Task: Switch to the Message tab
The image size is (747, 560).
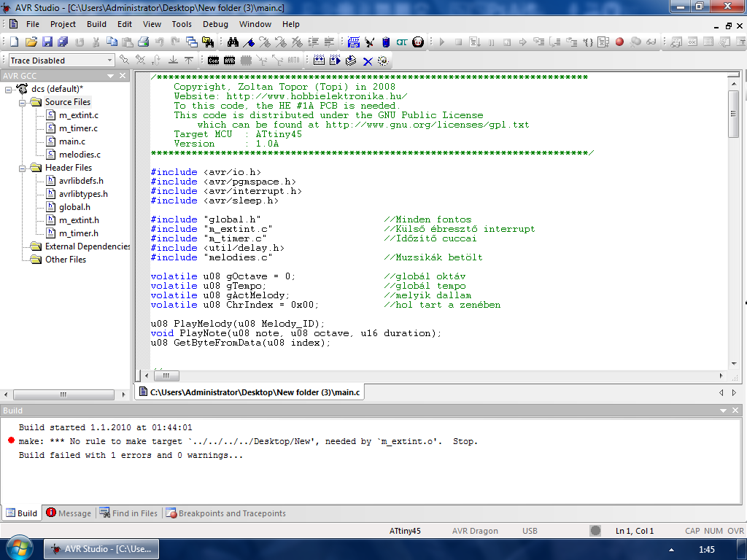Action: (x=69, y=513)
